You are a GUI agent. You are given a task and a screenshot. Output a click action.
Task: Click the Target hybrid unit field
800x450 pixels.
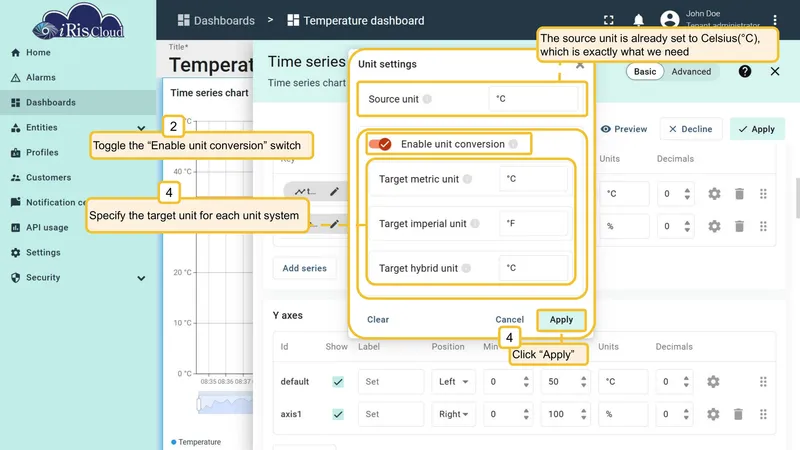(534, 268)
